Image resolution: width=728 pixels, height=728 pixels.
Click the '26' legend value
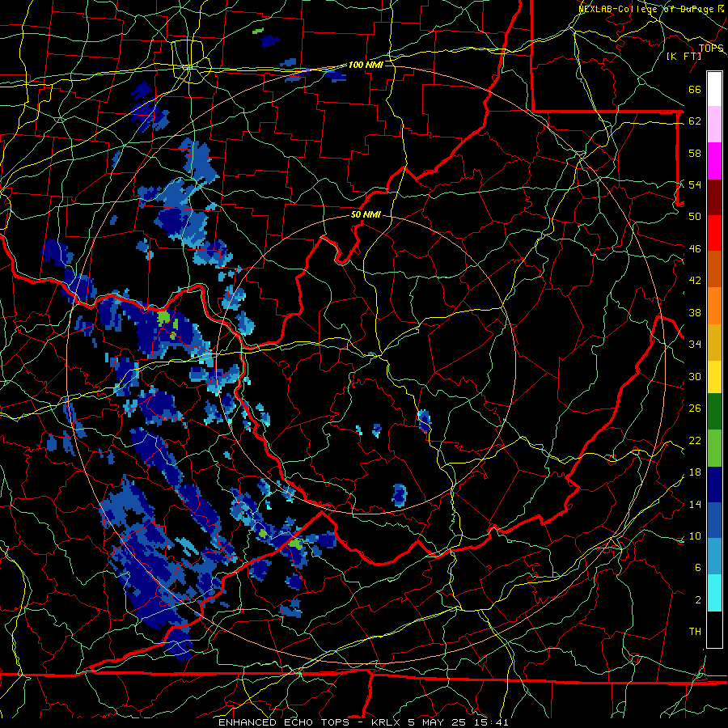point(695,408)
